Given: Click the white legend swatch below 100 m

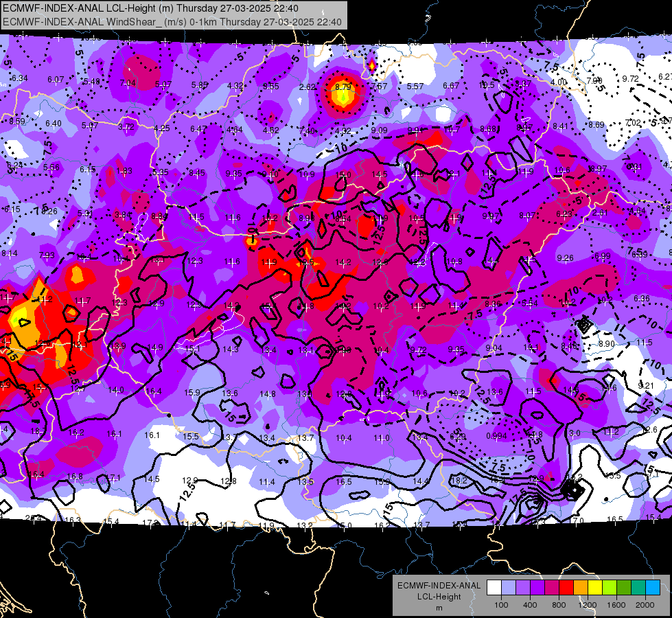Looking at the screenshot, I should [494, 588].
